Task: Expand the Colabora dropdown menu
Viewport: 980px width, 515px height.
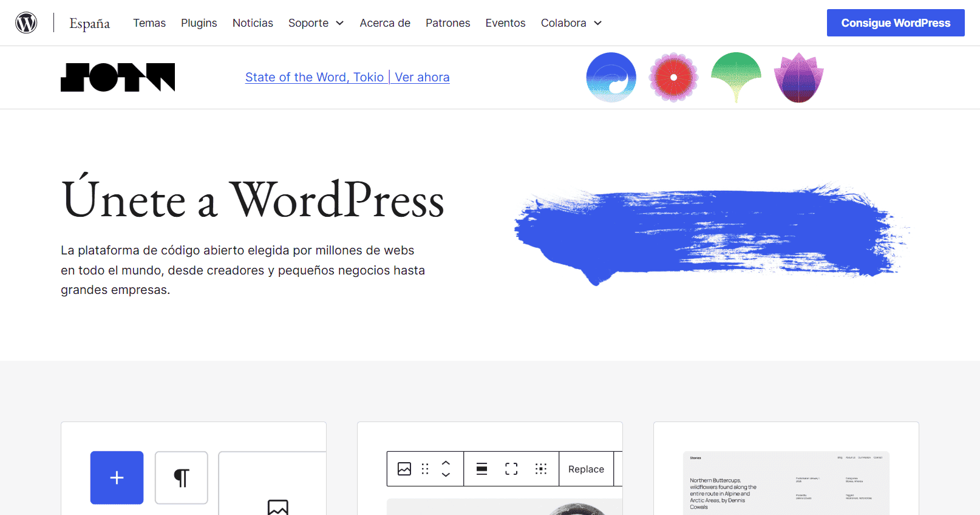Action: [x=571, y=23]
